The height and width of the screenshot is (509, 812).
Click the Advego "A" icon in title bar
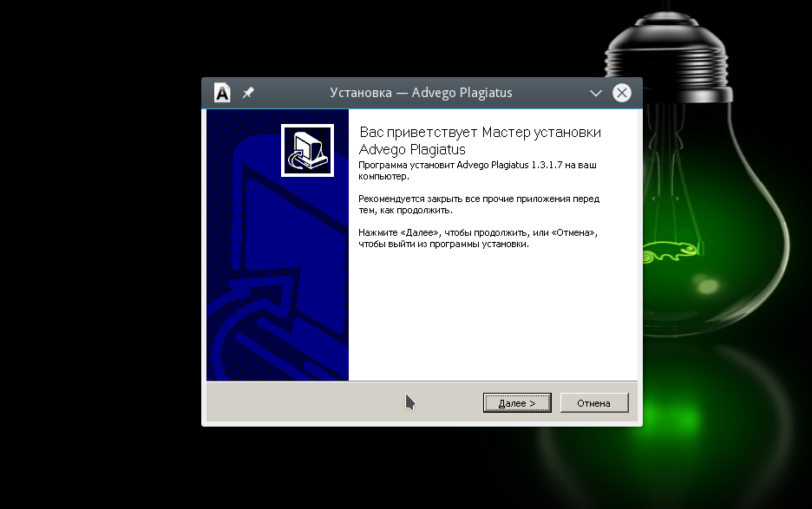tap(222, 93)
